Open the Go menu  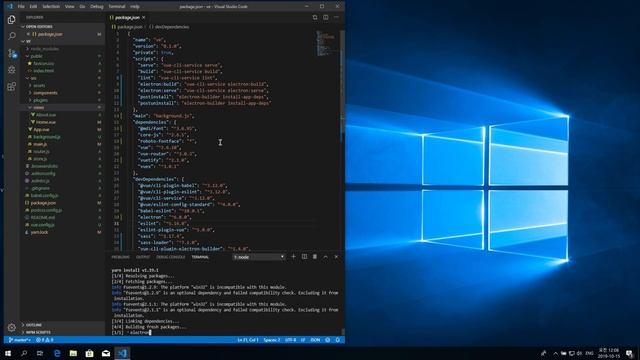pyautogui.click(x=82, y=7)
